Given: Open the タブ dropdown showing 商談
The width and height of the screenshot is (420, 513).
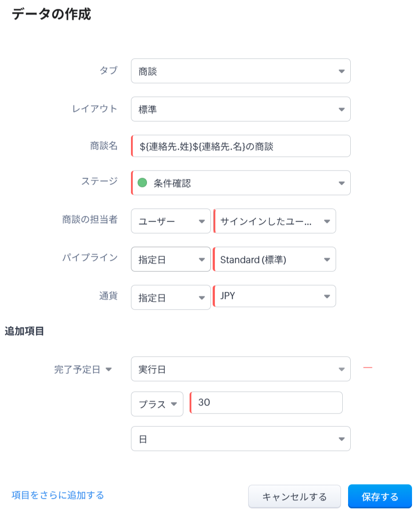Looking at the screenshot, I should [x=241, y=71].
